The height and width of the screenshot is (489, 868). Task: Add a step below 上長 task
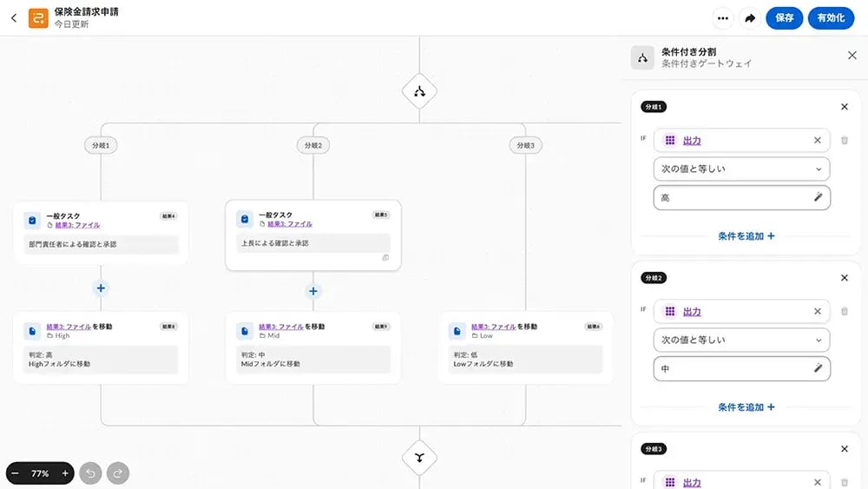[x=313, y=291]
